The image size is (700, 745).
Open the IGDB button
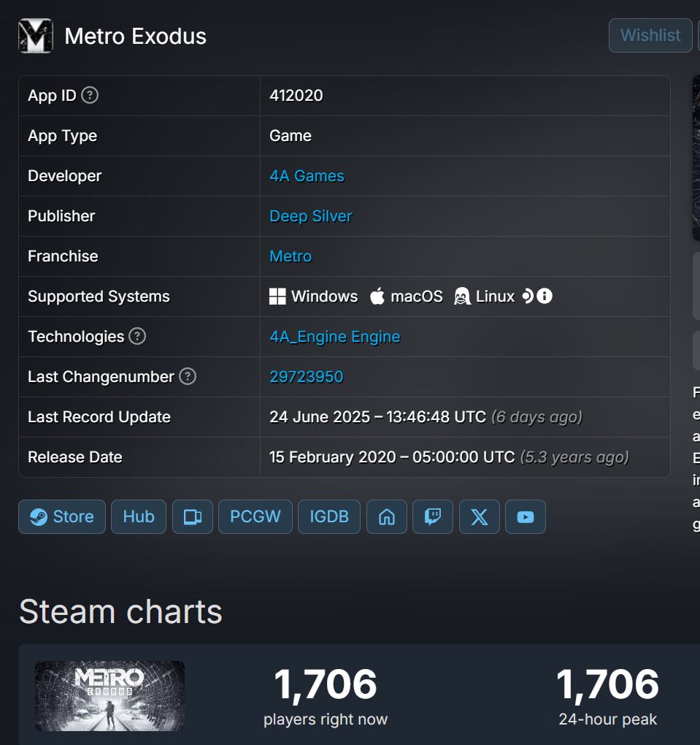point(329,516)
